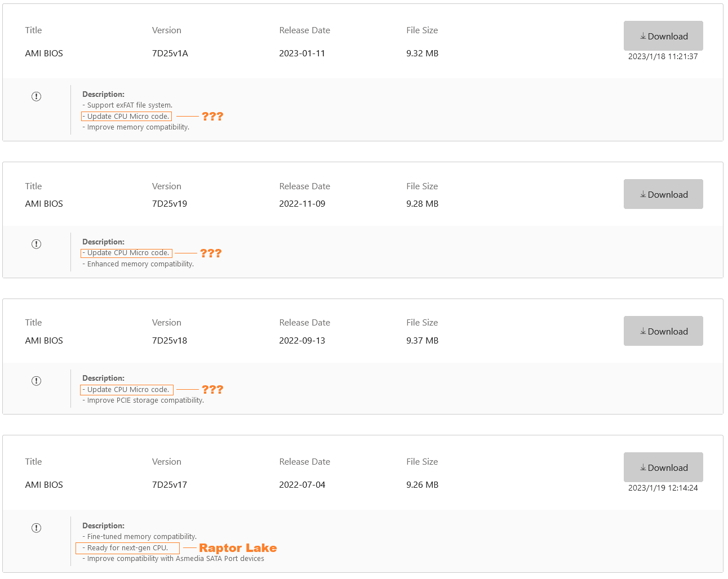Click the download arrow icon for 7D25v17
728x579 pixels.
(643, 467)
